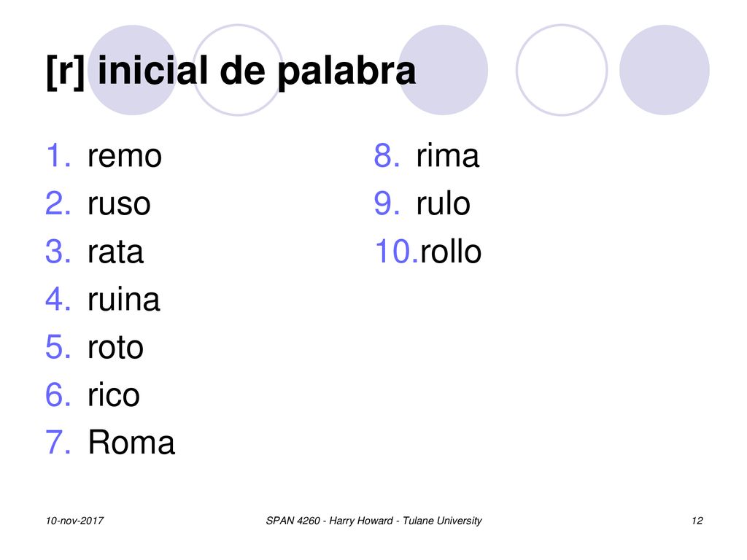This screenshot has width=747, height=560.
Task: Click the outlined empty circle near right
Action: pyautogui.click(x=562, y=70)
